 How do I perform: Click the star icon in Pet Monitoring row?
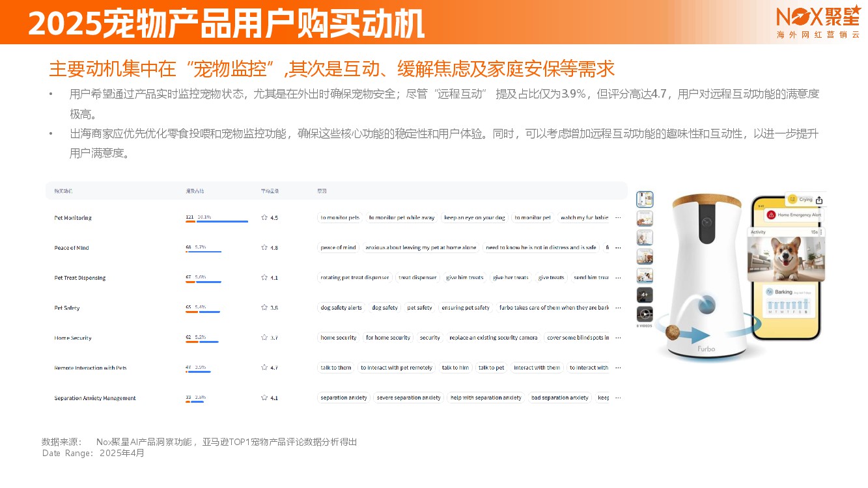coord(264,218)
